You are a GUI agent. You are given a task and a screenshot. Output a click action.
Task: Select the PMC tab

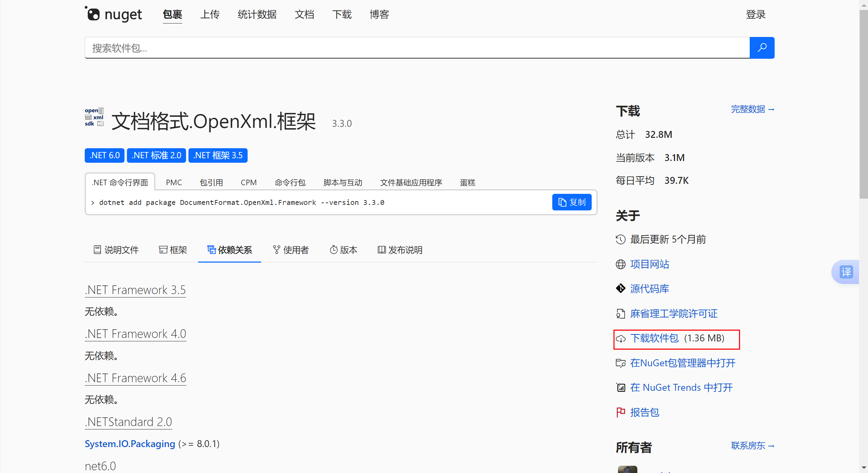coord(174,182)
